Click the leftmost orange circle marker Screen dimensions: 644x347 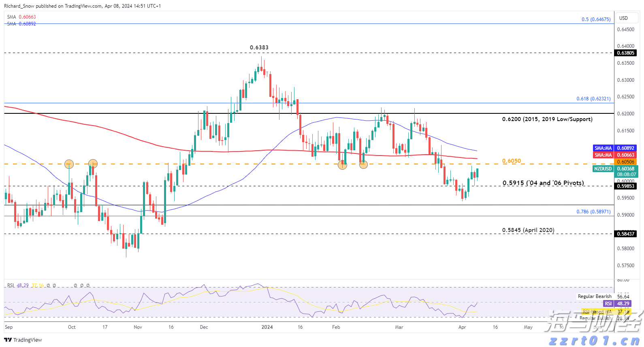(69, 164)
